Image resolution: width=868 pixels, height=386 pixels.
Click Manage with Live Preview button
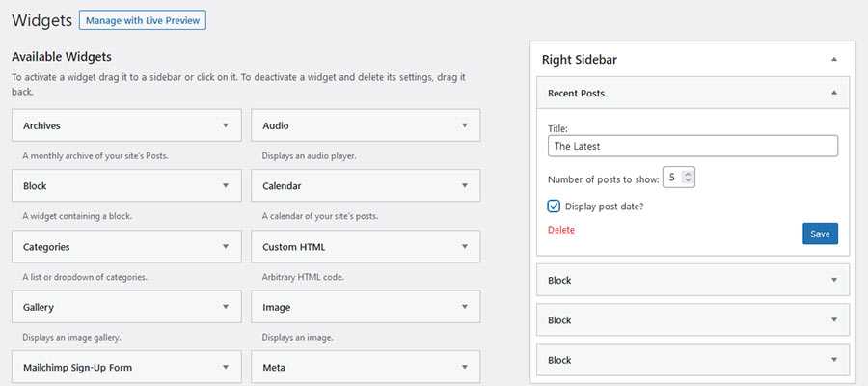pos(143,19)
